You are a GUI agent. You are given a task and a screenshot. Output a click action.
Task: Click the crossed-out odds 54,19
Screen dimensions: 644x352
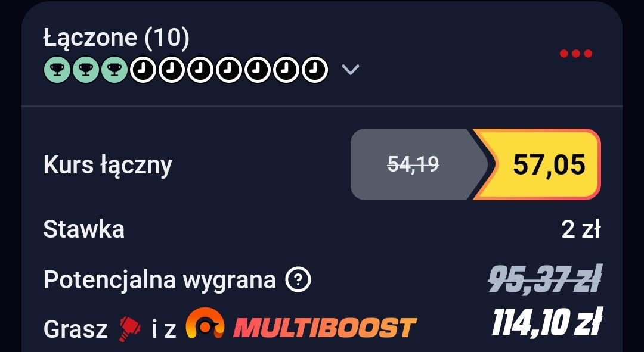pyautogui.click(x=414, y=164)
